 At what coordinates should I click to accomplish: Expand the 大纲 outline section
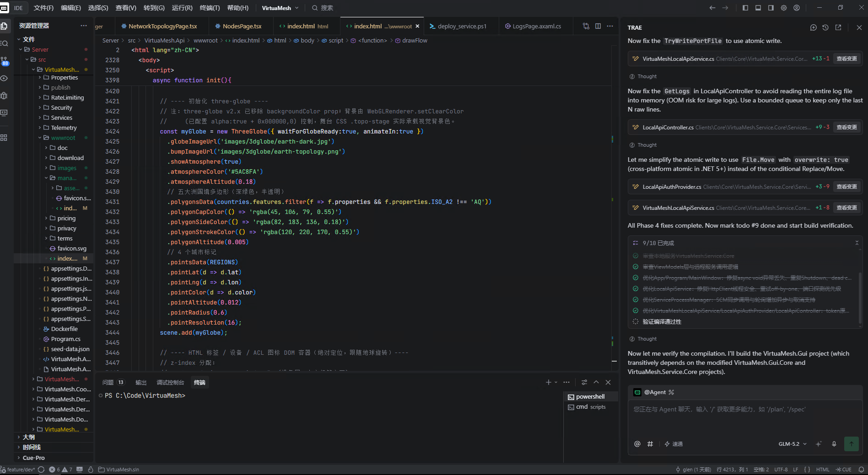pyautogui.click(x=28, y=437)
